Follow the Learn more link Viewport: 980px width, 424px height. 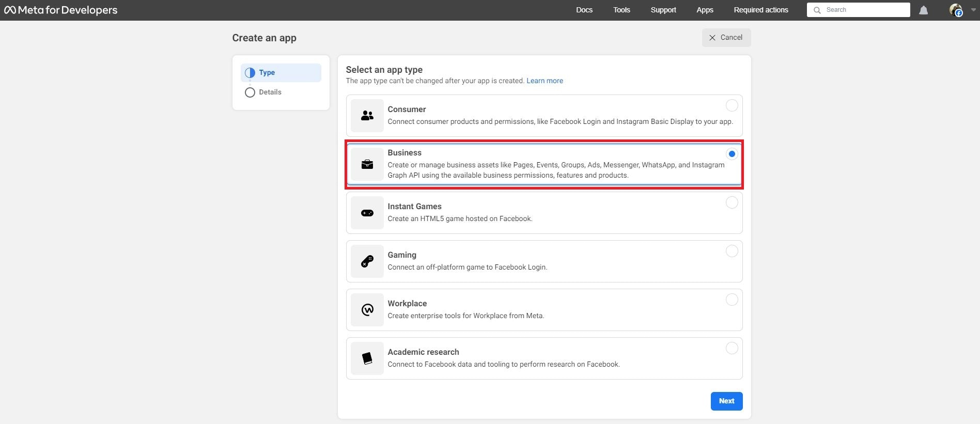coord(545,81)
